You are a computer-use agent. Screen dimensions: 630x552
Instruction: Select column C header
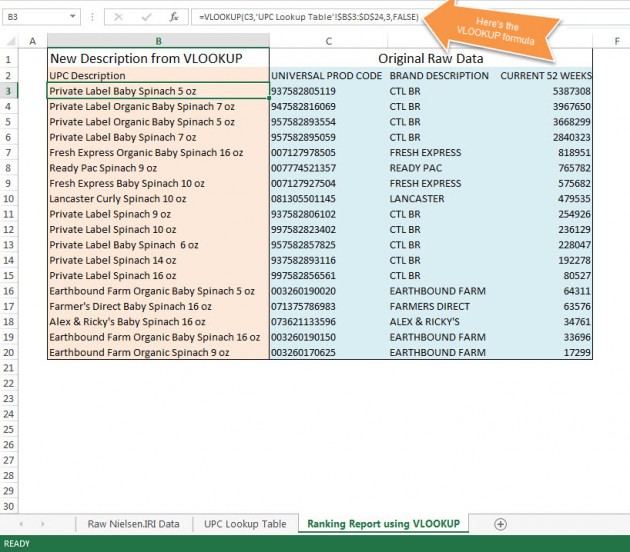point(329,41)
